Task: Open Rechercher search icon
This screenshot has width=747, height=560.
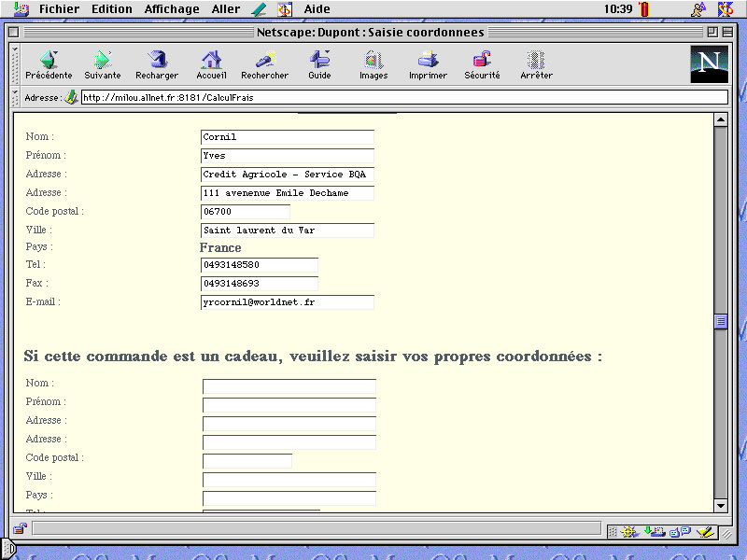Action: 264,60
